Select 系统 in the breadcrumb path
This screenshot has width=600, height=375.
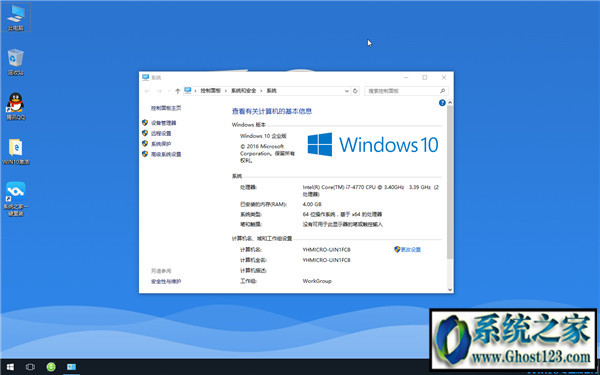(x=271, y=91)
